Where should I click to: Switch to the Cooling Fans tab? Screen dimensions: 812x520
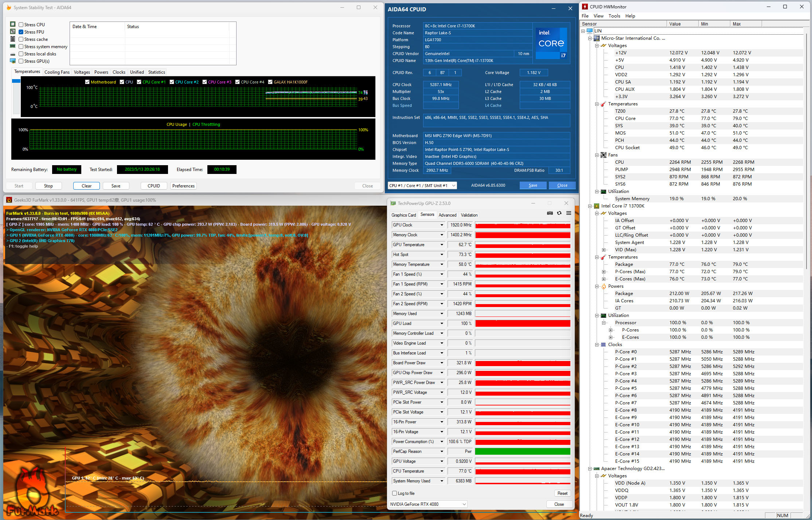57,72
